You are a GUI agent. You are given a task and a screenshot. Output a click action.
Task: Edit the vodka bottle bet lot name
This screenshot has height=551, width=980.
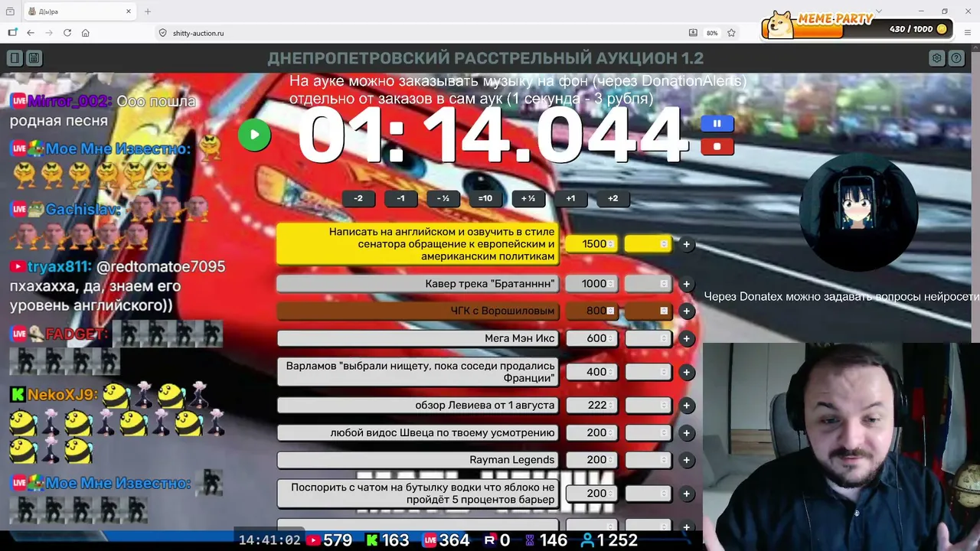418,494
